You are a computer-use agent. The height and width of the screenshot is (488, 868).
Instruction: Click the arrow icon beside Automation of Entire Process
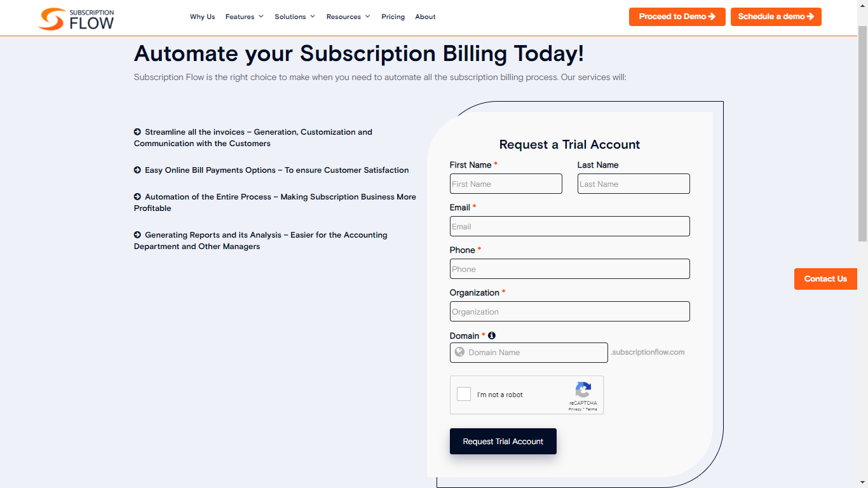coord(137,196)
